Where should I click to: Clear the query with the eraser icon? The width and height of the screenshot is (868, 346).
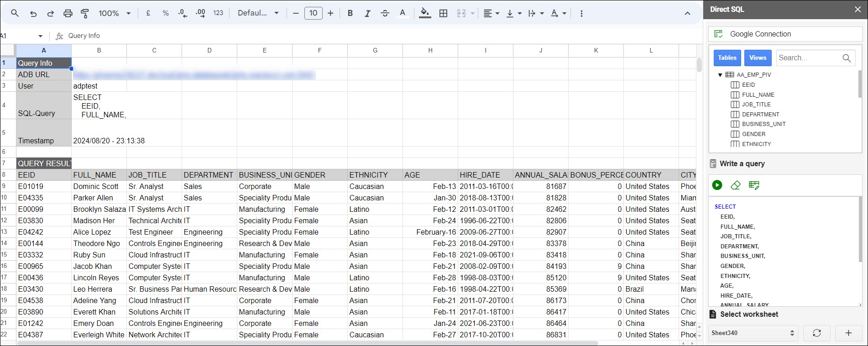click(x=735, y=185)
